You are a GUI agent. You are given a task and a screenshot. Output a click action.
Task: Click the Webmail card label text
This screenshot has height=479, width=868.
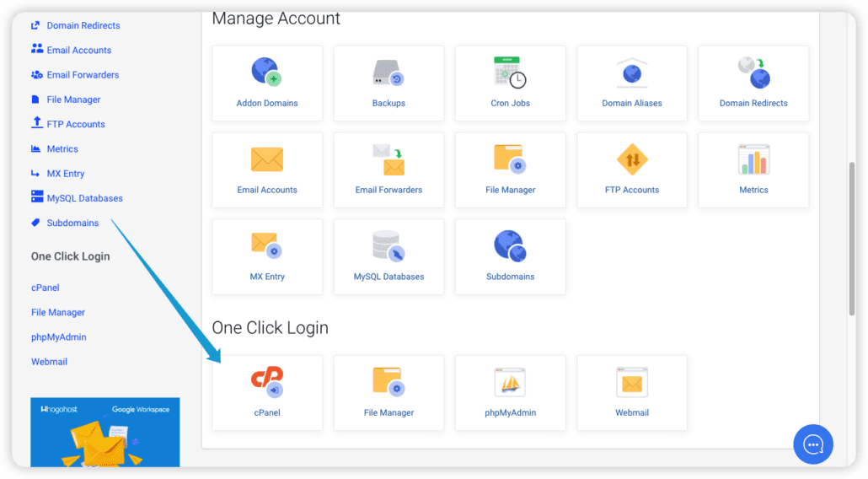tap(632, 412)
